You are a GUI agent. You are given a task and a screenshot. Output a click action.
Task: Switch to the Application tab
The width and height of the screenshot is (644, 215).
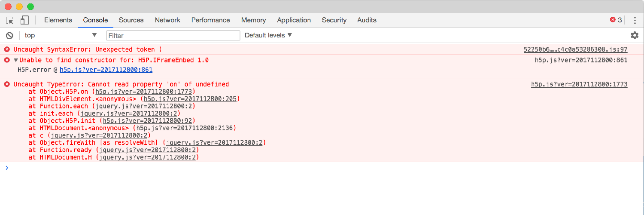pyautogui.click(x=294, y=20)
